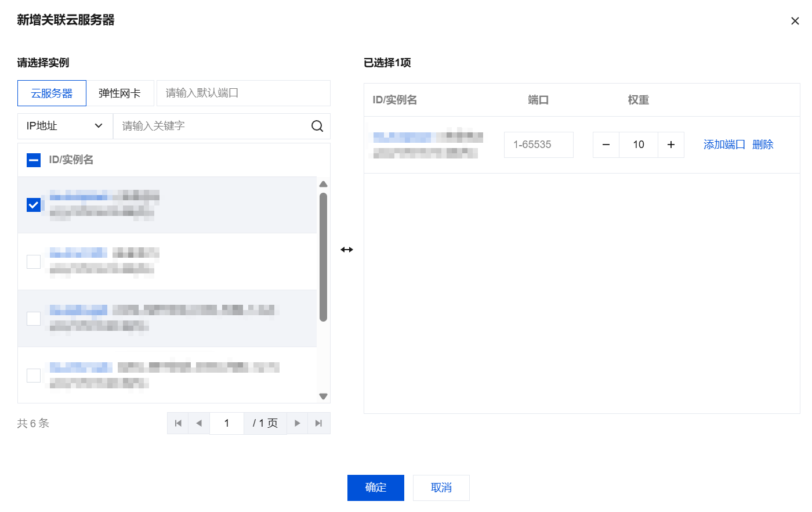This screenshot has width=812, height=512.
Task: Toggle the ID/实例名 select-all checkbox
Action: (34, 160)
